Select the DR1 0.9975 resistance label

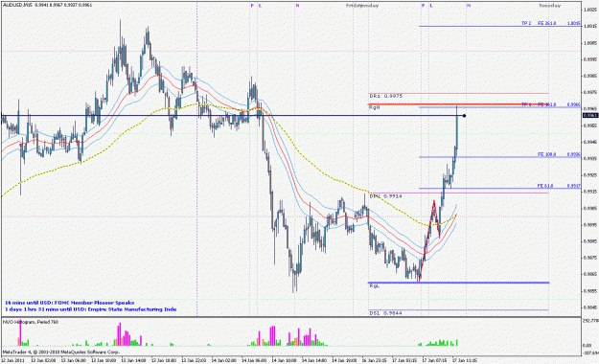[x=386, y=96]
